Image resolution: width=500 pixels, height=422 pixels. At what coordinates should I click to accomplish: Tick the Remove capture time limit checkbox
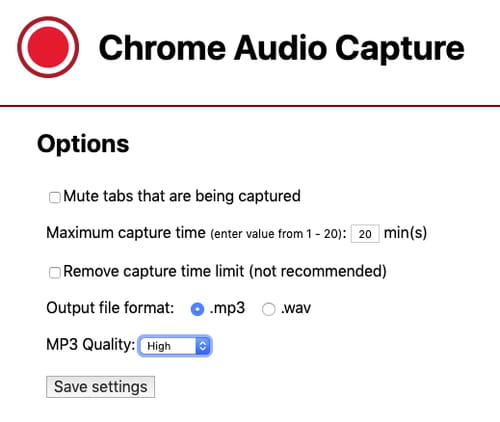pyautogui.click(x=54, y=272)
